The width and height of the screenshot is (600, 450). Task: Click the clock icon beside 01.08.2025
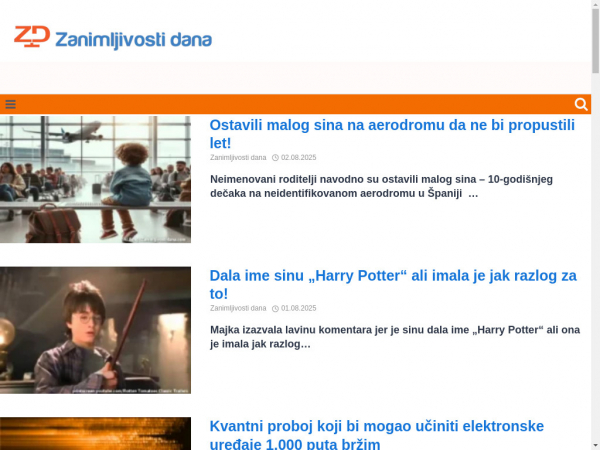[x=275, y=308]
